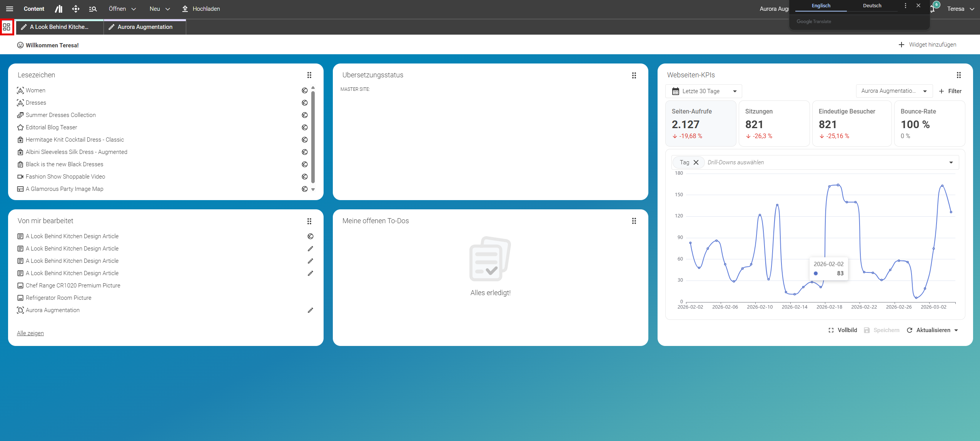The width and height of the screenshot is (980, 441).
Task: Click the globe icon beside Hermitage Knit Cocktail Dress
Action: [x=305, y=140]
